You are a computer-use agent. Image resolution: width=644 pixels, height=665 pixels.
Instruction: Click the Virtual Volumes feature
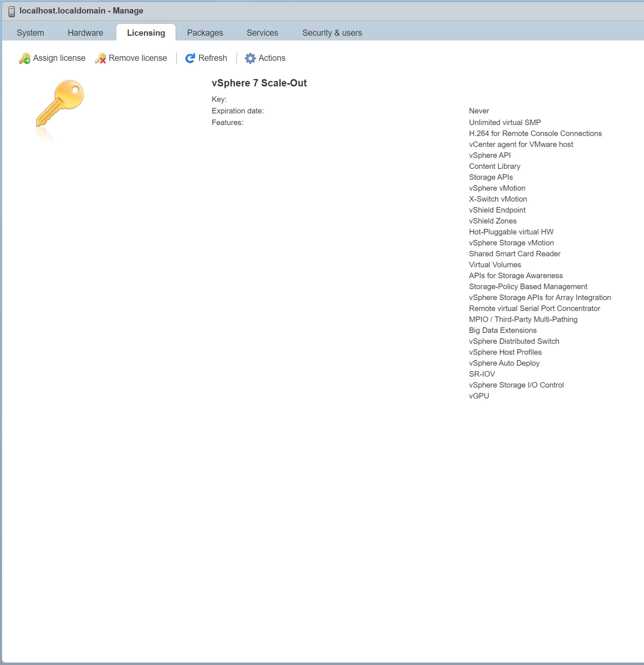[495, 265]
